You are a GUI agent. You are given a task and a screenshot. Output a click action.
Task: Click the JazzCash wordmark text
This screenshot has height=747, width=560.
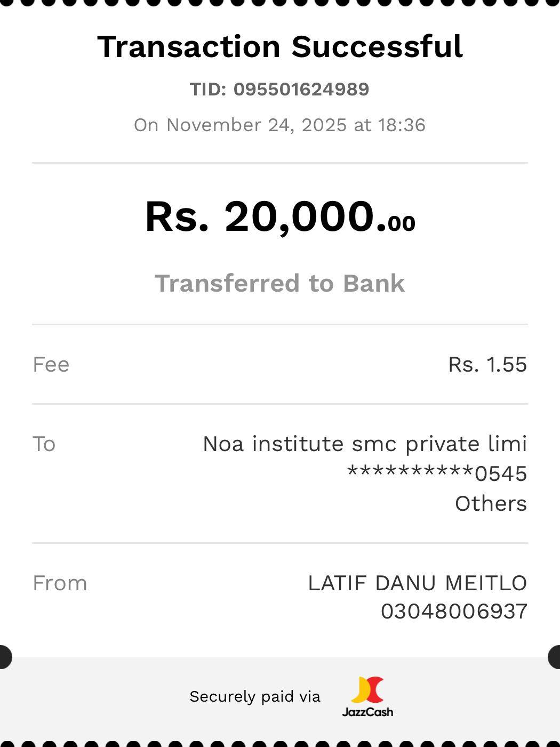(367, 712)
